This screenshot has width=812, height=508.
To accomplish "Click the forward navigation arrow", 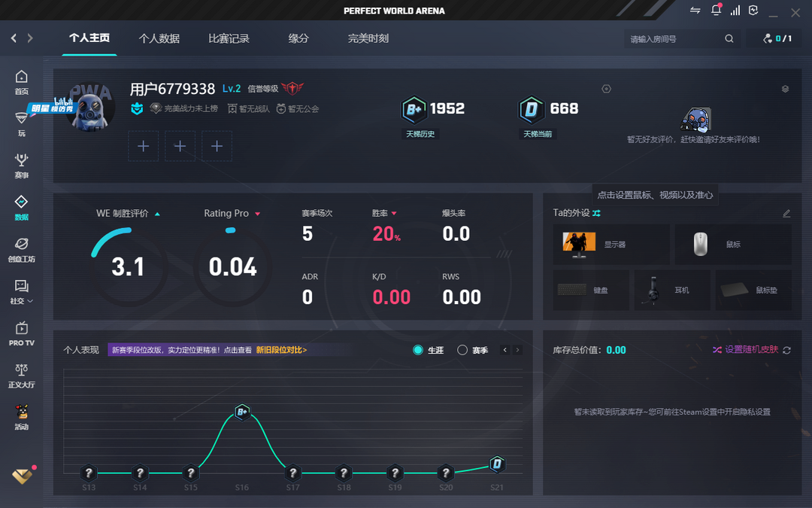I will (x=30, y=38).
